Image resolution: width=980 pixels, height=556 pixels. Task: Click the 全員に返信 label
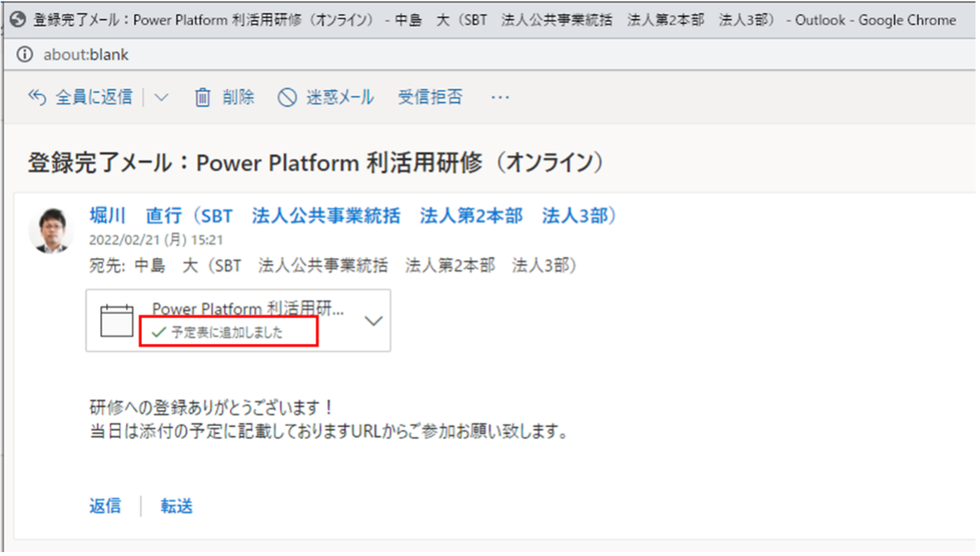point(93,97)
